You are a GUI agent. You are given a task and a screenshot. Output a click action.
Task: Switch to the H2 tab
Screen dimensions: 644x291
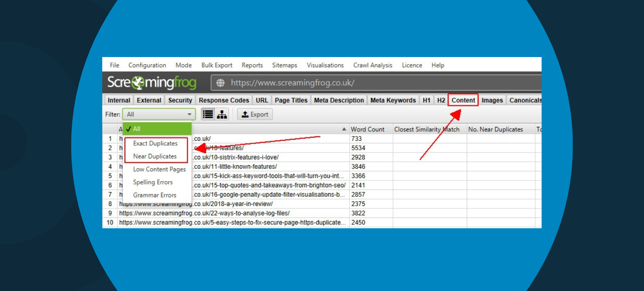point(441,100)
